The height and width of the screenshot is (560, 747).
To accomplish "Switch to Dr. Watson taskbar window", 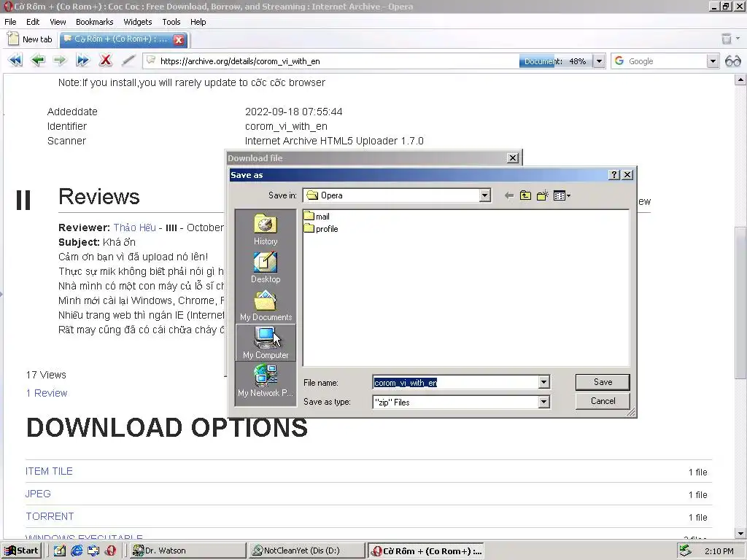I will pos(187,551).
